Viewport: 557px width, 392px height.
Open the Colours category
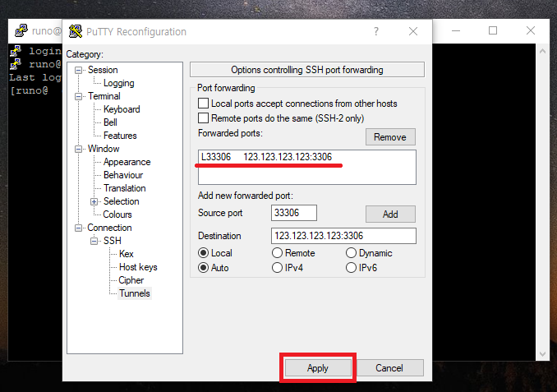[117, 214]
